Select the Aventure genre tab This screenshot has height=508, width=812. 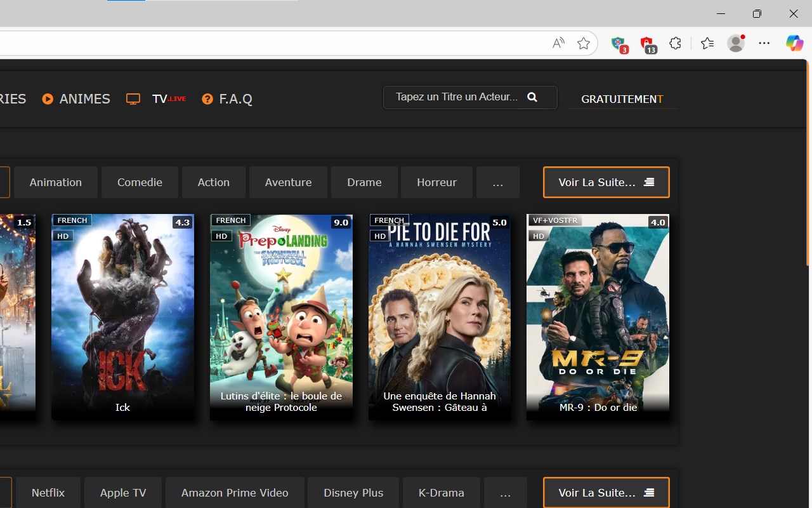pos(288,182)
